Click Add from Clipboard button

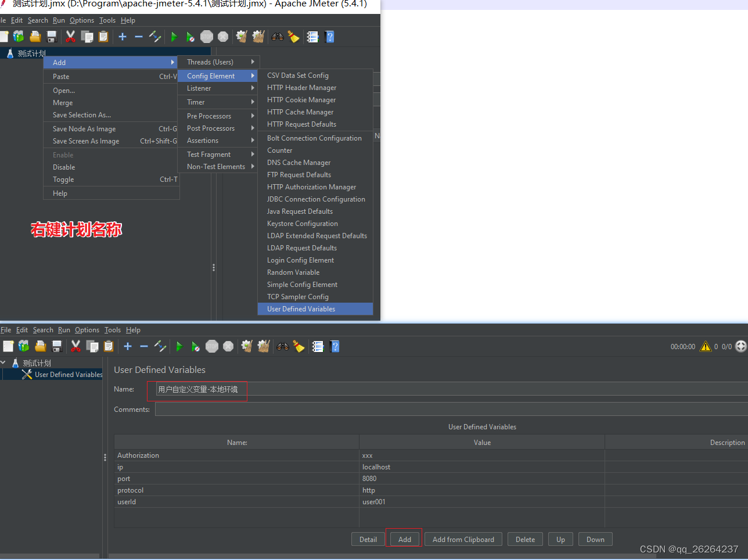tap(463, 540)
